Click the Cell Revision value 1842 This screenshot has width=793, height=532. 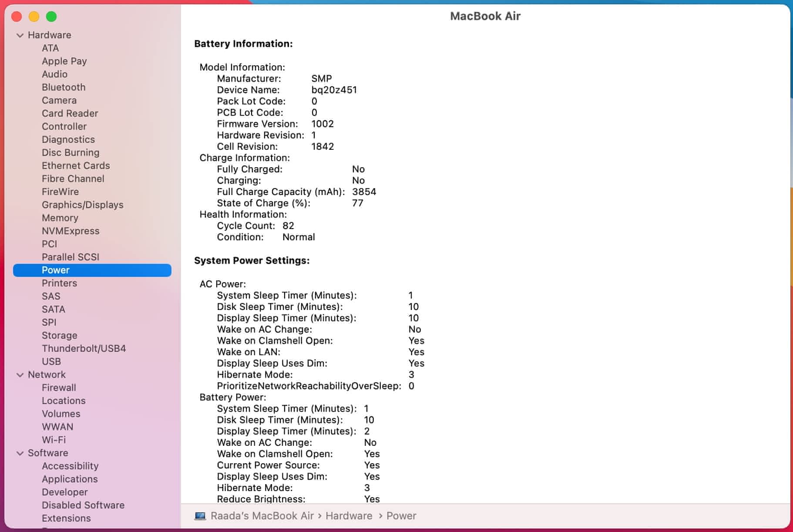323,146
